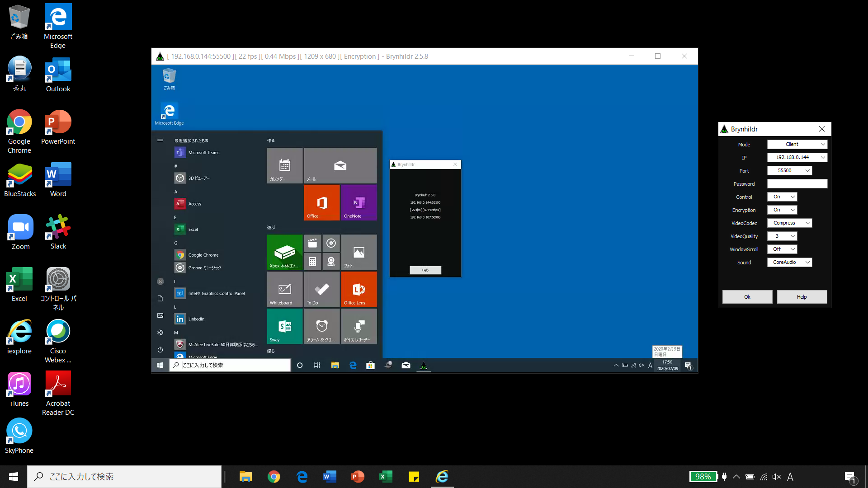This screenshot has height=488, width=868.
Task: Open Microsoft Teams in the remote Start menu list
Action: (216, 153)
